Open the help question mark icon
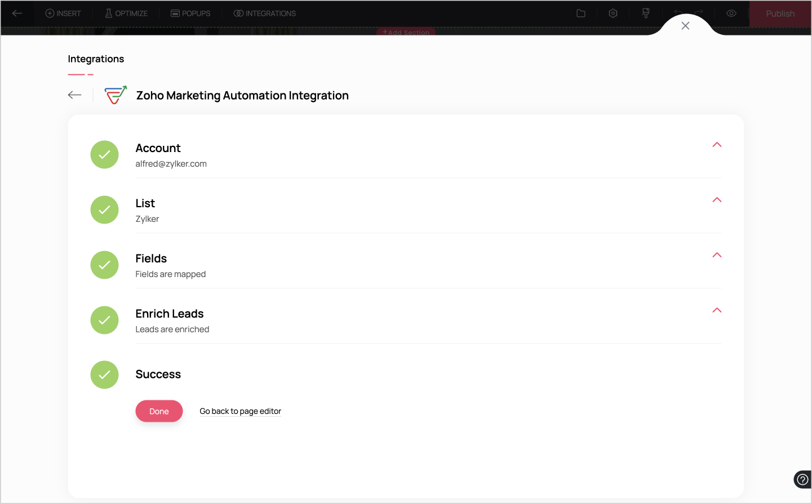 coord(802,480)
